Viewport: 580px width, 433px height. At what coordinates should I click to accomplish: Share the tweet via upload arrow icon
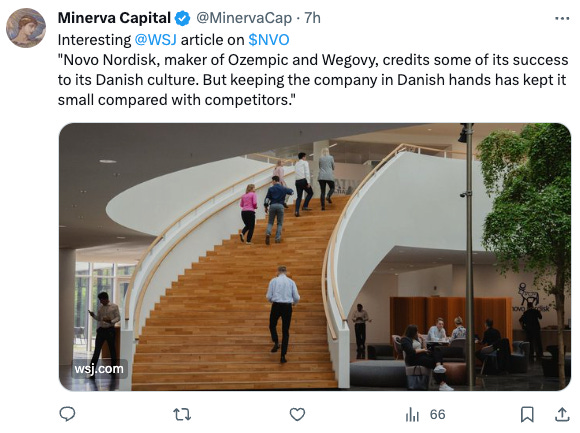point(562,414)
